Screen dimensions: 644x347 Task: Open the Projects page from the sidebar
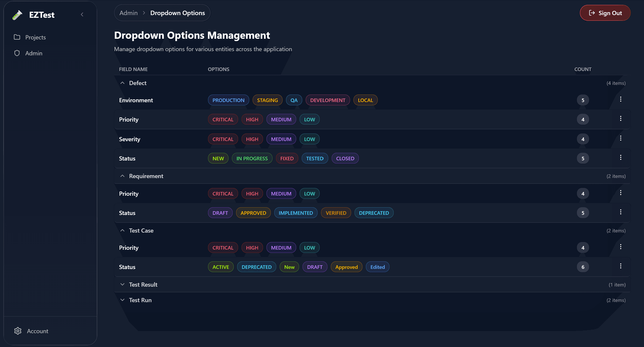[x=35, y=37]
